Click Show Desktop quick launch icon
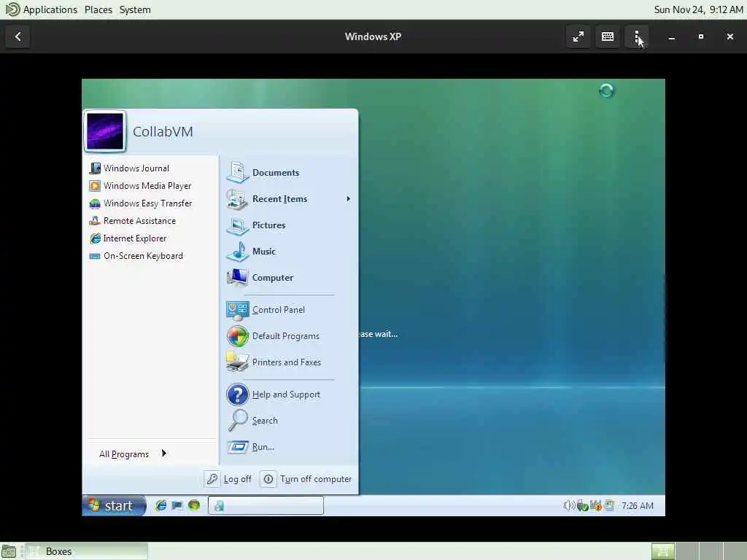The width and height of the screenshot is (747, 560). pyautogui.click(x=177, y=505)
